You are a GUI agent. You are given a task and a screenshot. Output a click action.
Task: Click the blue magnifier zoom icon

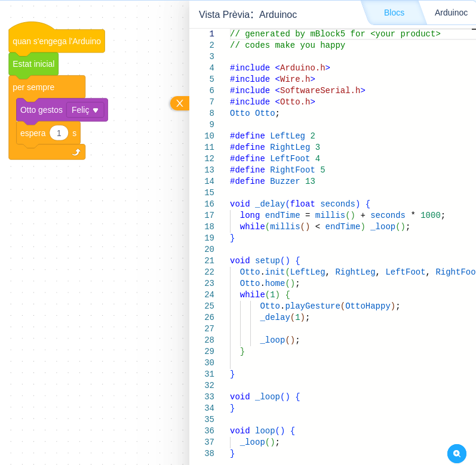click(x=457, y=454)
